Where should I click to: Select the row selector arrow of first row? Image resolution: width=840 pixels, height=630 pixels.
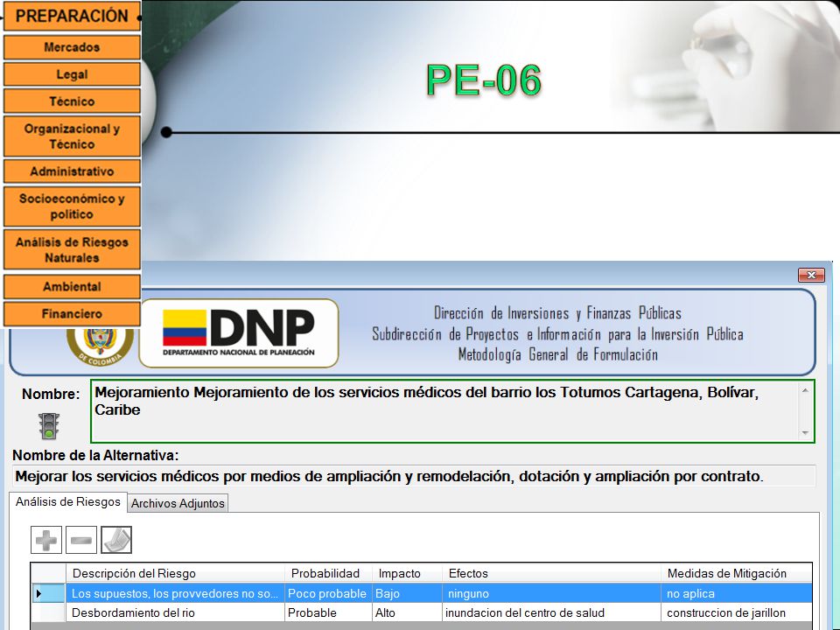pos(48,593)
